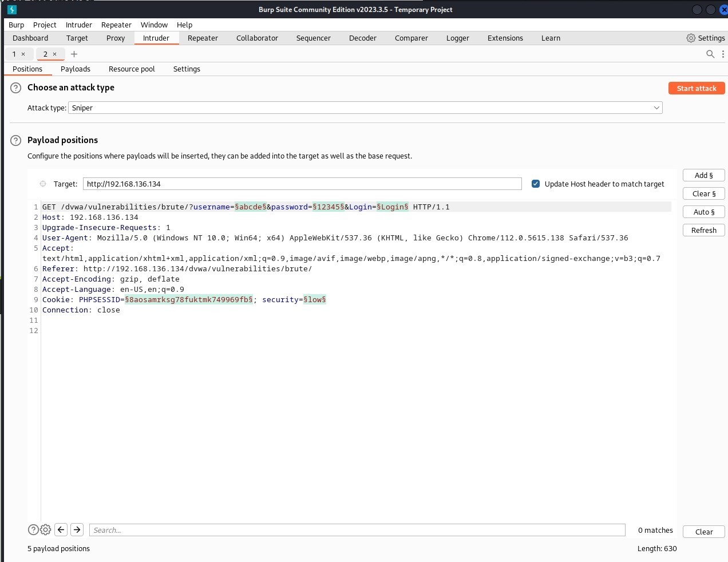728x562 pixels.
Task: Click the §abcde§ username payload marker
Action: click(251, 207)
